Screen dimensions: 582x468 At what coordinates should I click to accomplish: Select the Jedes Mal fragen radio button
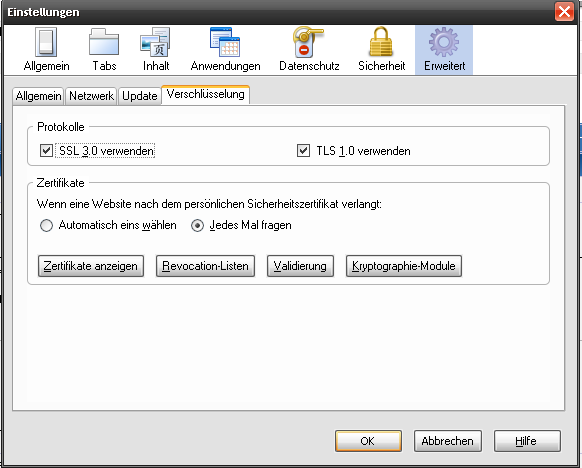pos(197,225)
